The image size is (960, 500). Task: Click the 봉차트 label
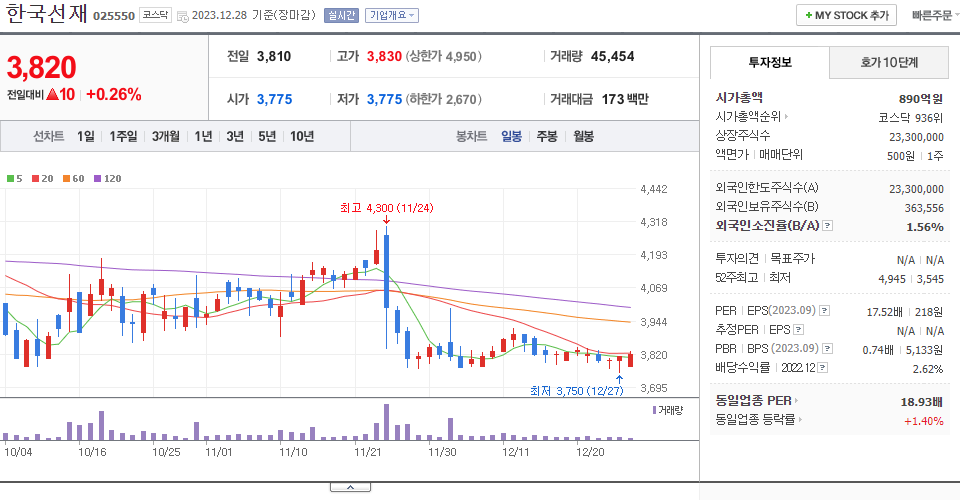[x=471, y=136]
